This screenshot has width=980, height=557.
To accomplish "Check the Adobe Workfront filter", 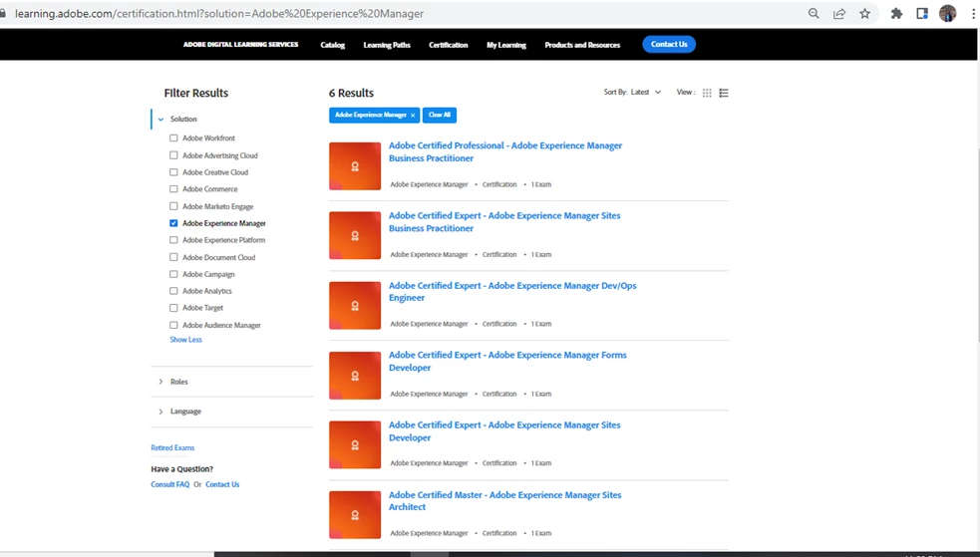I will point(173,138).
